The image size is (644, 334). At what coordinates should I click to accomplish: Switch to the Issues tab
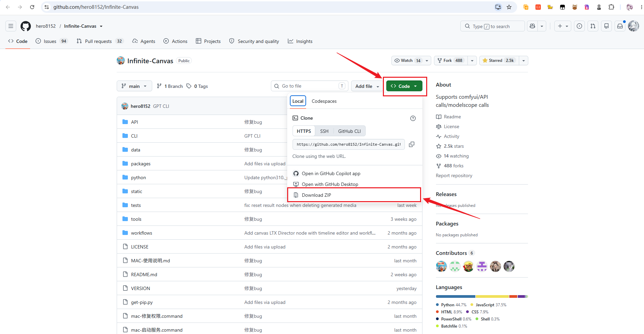point(52,41)
